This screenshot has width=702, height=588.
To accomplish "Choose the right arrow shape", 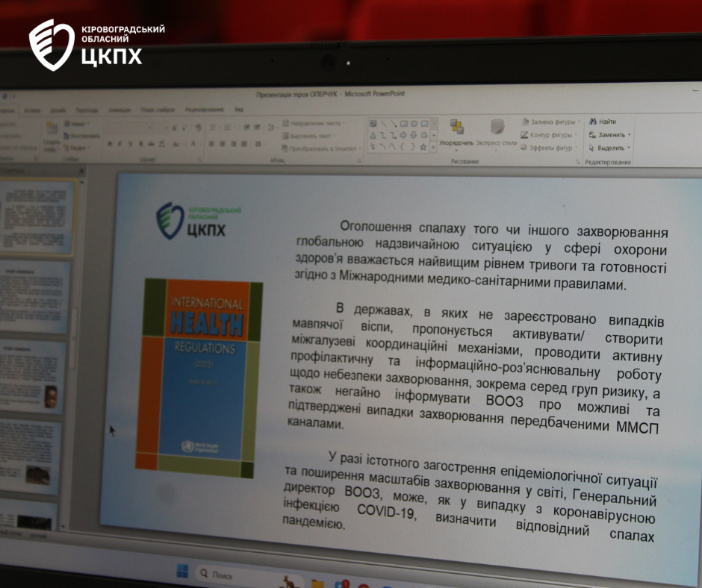I will pos(403,136).
